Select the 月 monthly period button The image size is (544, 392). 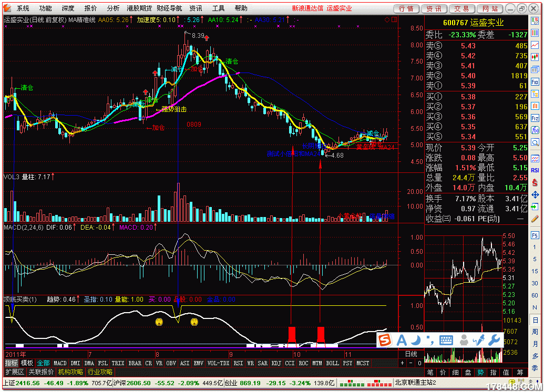click(535, 344)
